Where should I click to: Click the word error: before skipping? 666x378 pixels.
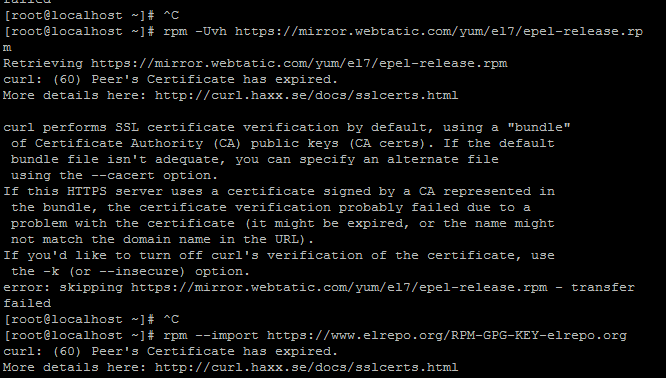pos(27,288)
